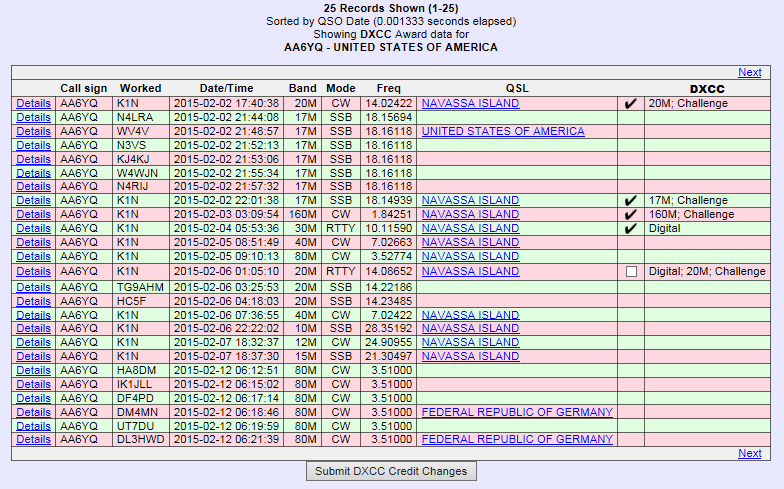Viewport: 784px width, 489px height.
Task: Tick the Digital; 20M; Challenge checkbox
Action: tap(630, 271)
